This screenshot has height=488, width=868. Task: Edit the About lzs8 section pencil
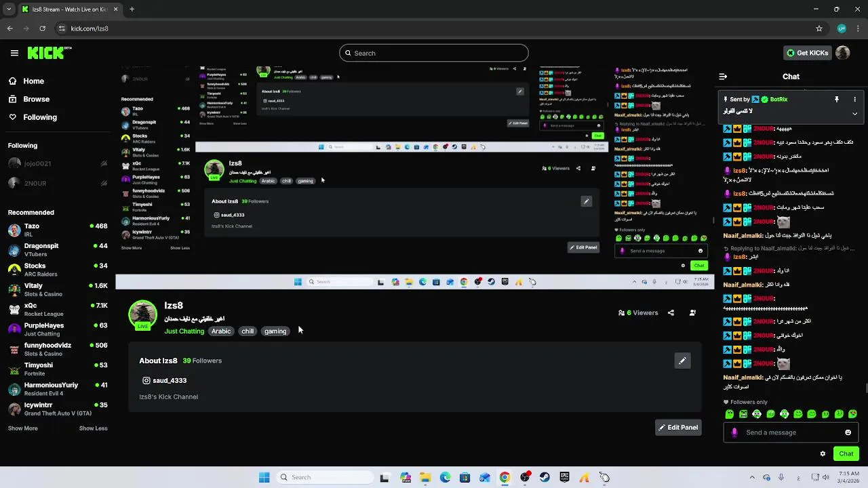pos(682,361)
